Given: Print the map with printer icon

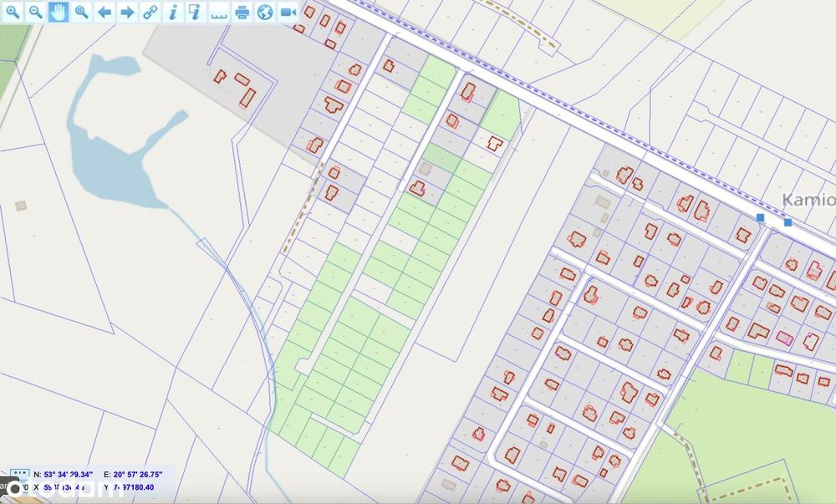Looking at the screenshot, I should [x=242, y=12].
